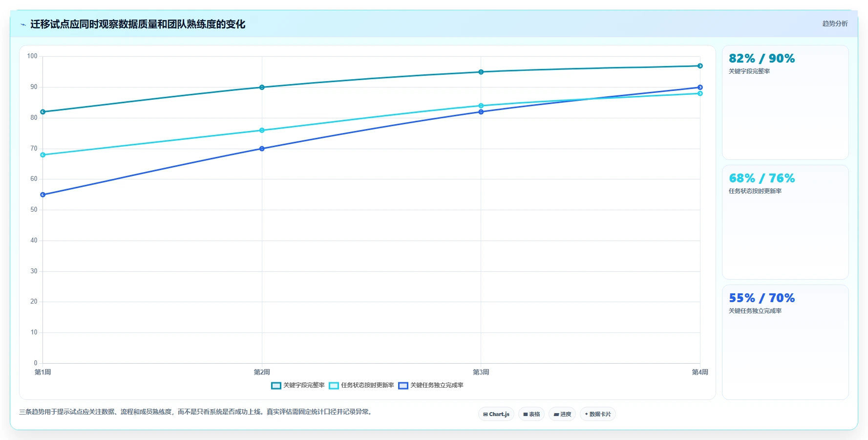Select the 任务状态按时更新率 point at 第1周 (68)
868x440 pixels.
tap(43, 155)
